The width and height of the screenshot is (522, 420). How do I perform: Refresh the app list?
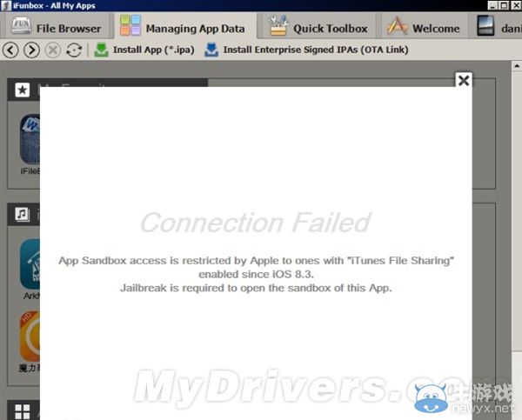tap(74, 50)
